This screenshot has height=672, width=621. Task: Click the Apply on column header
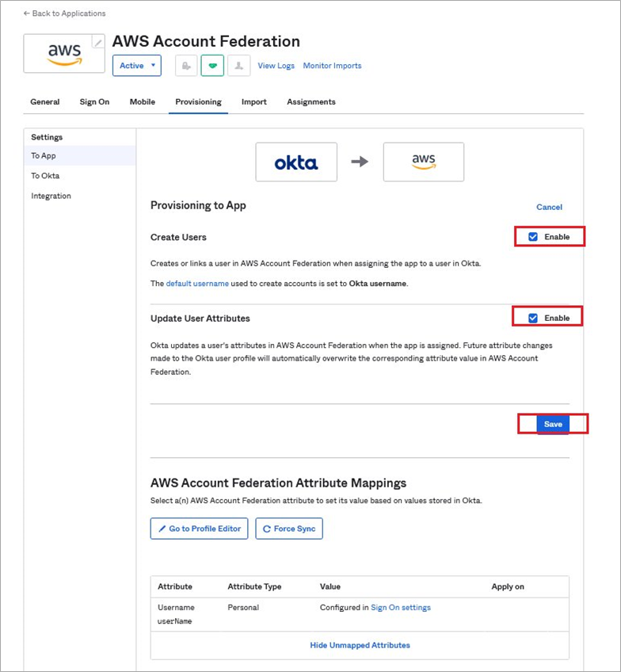click(508, 586)
